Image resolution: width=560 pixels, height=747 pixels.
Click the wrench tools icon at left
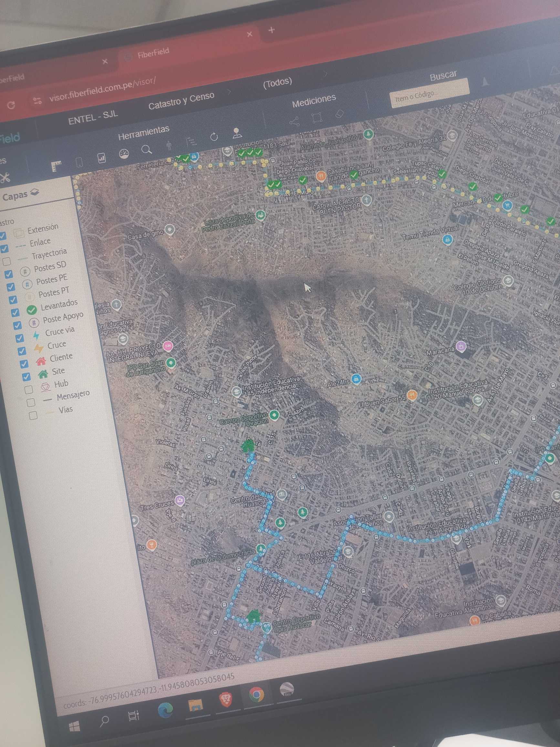click(x=5, y=178)
